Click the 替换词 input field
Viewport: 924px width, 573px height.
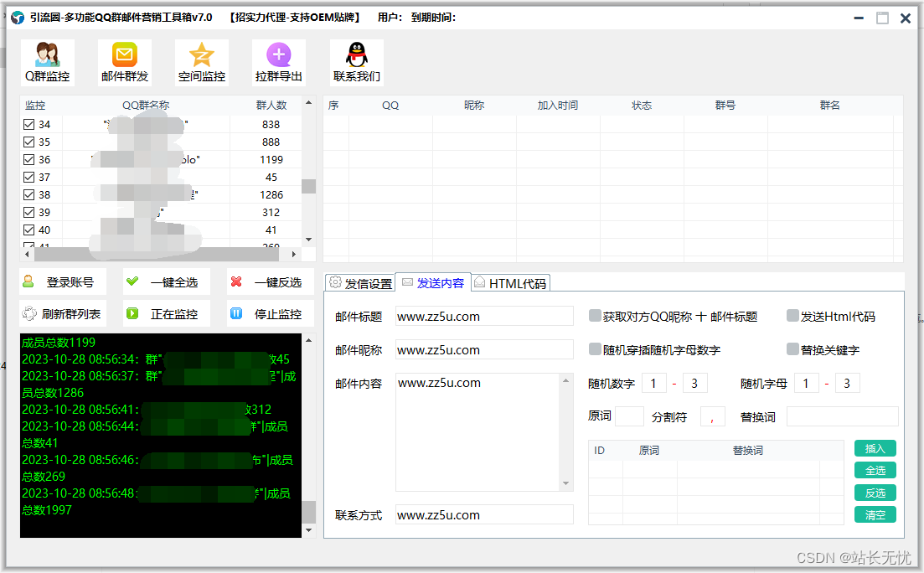[x=843, y=416]
